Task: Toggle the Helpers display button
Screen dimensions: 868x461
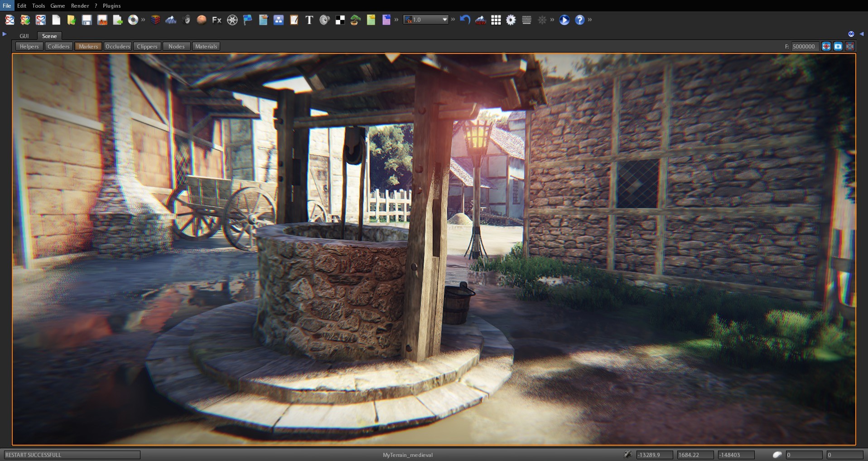Action: [x=29, y=46]
